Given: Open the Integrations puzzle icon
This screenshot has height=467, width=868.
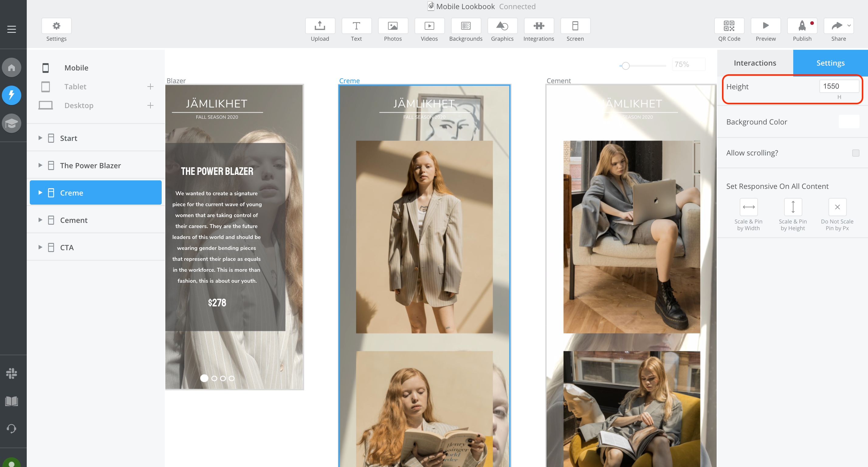Looking at the screenshot, I should [539, 26].
